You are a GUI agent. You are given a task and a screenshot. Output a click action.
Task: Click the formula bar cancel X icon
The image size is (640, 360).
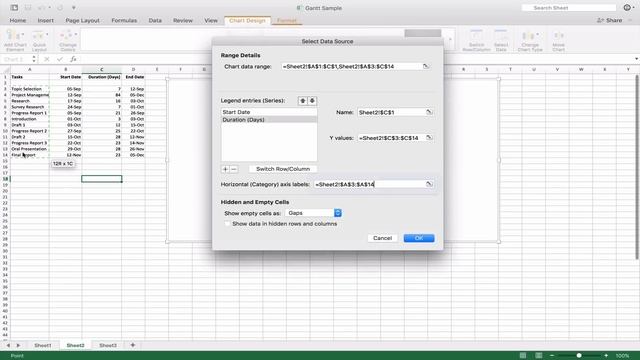(47, 59)
